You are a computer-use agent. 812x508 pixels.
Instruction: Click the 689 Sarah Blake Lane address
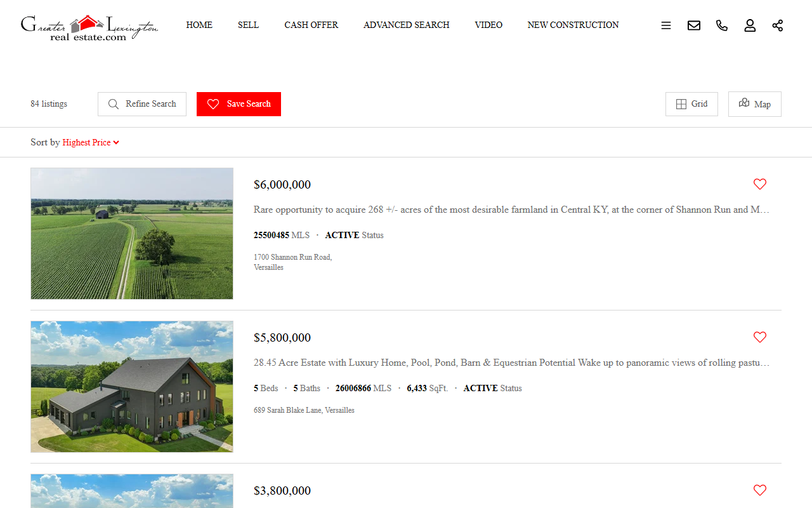pyautogui.click(x=304, y=410)
